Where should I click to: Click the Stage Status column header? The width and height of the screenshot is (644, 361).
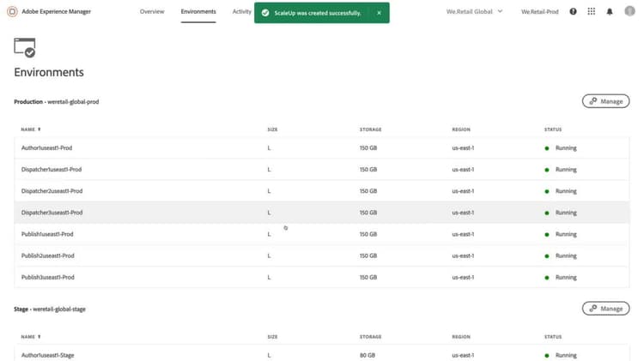tap(553, 337)
